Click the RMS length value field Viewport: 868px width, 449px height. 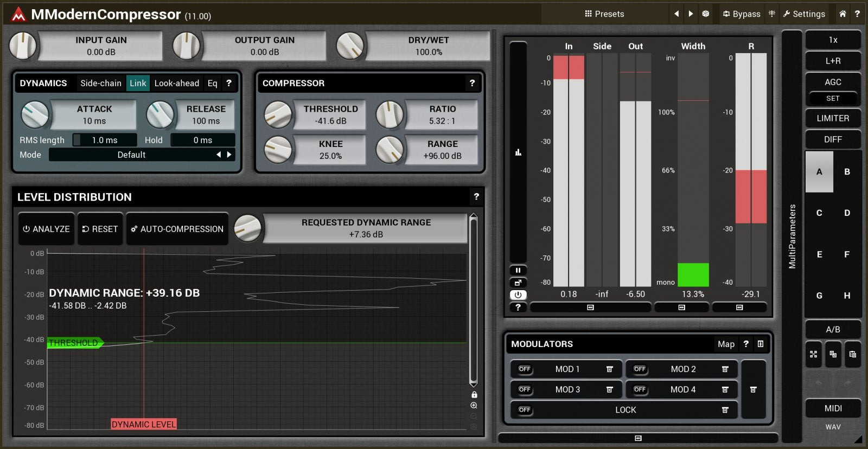tap(104, 140)
